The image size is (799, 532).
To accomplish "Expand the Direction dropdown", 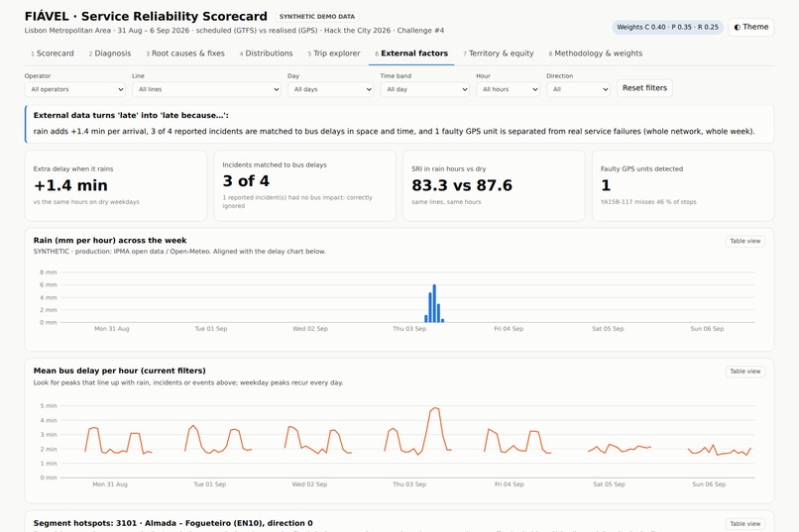I will [578, 89].
